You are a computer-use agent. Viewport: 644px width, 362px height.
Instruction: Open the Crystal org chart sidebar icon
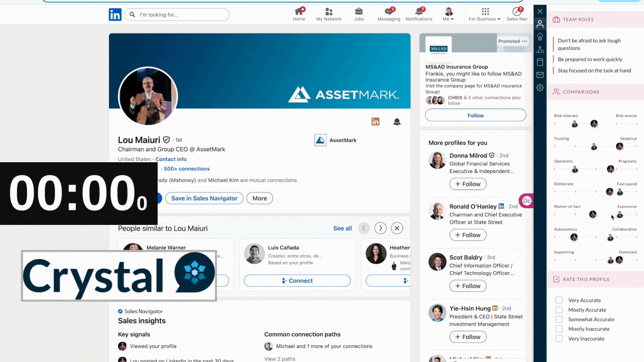coord(540,50)
